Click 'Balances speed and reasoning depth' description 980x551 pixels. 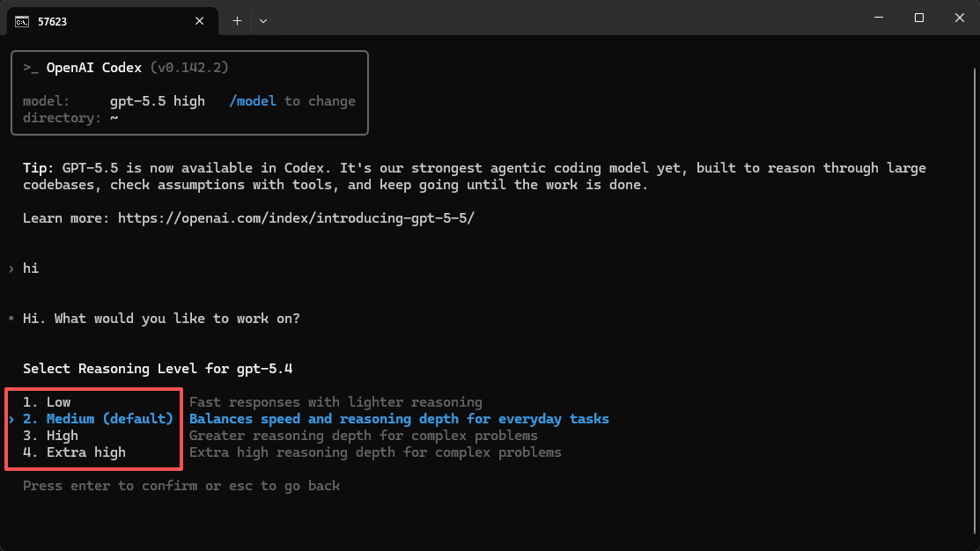(x=399, y=419)
